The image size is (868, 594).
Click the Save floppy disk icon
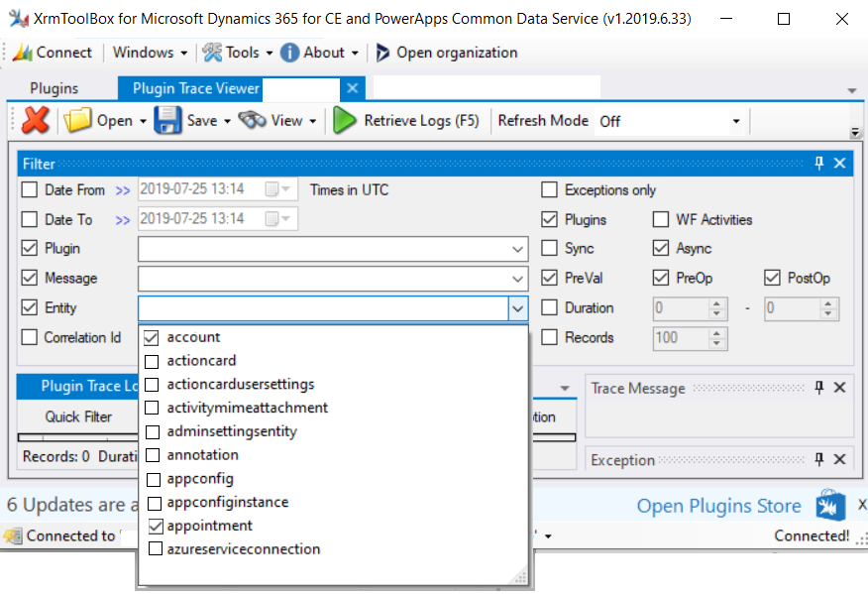click(167, 120)
